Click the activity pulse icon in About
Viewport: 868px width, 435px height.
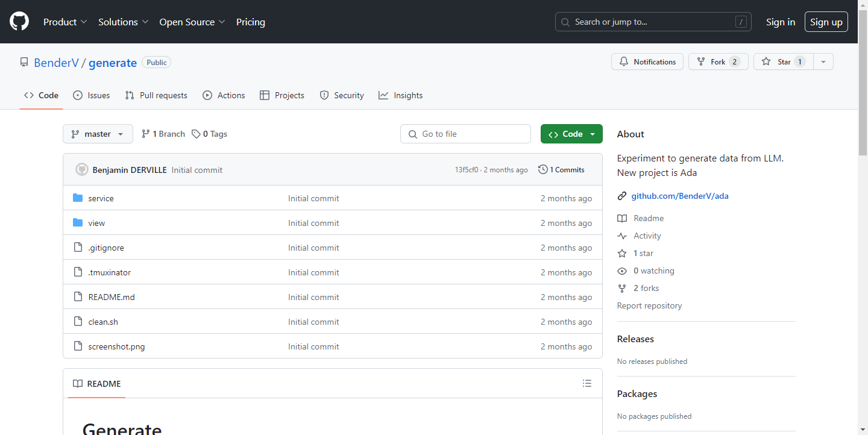(622, 236)
